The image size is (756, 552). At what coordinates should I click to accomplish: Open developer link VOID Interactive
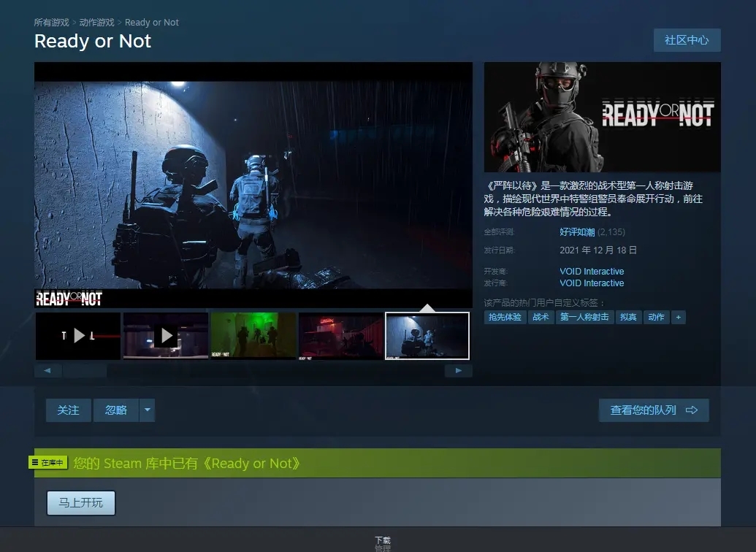[592, 272]
